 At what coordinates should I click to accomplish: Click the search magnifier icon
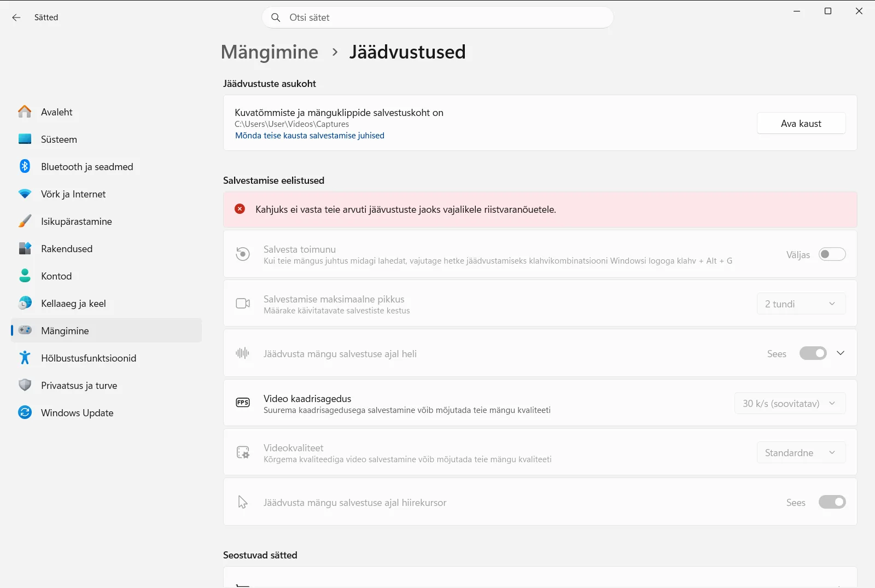point(276,18)
